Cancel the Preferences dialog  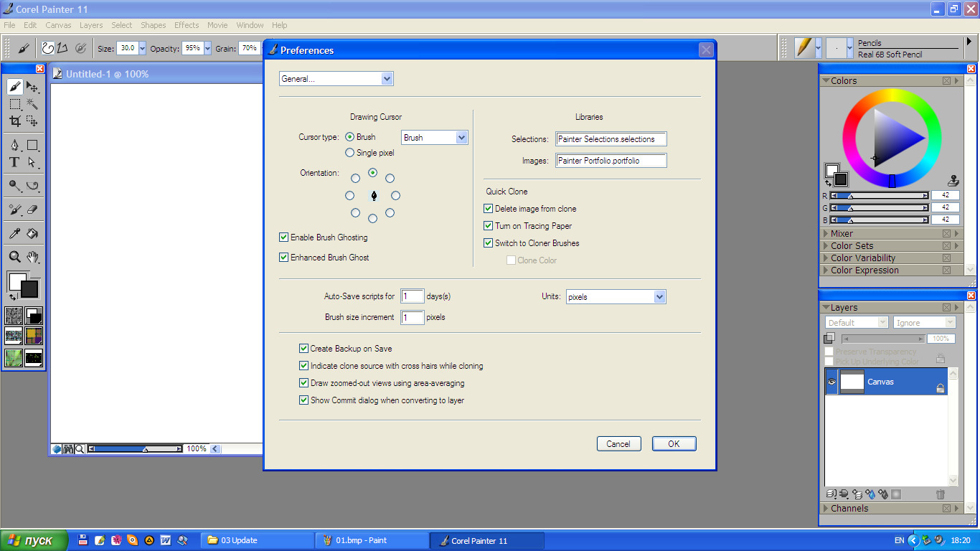(618, 444)
